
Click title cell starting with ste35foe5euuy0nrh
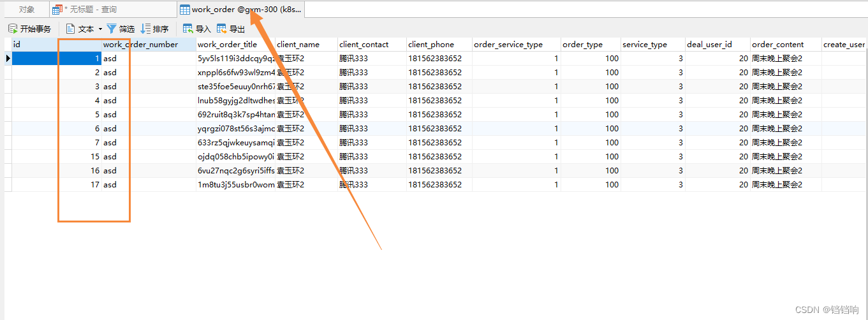tap(236, 86)
